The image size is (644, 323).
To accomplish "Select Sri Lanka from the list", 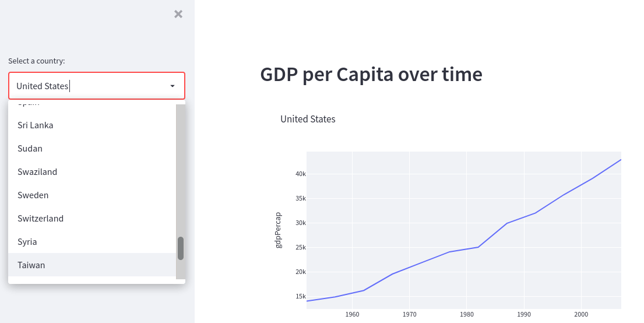I will (x=92, y=125).
